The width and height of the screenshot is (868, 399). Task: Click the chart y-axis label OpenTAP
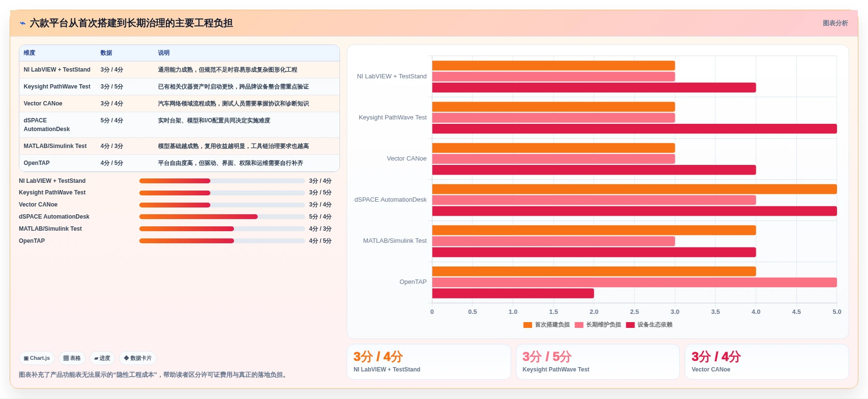(413, 282)
